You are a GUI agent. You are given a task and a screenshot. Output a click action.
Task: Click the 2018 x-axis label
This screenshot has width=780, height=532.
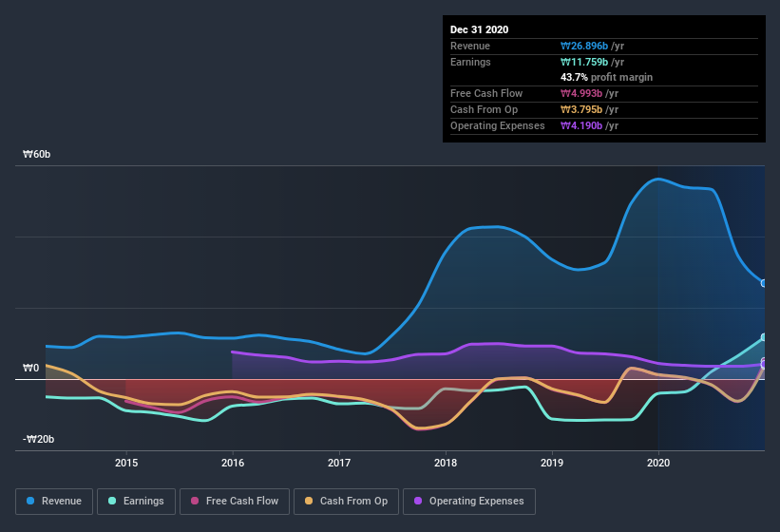pos(446,463)
